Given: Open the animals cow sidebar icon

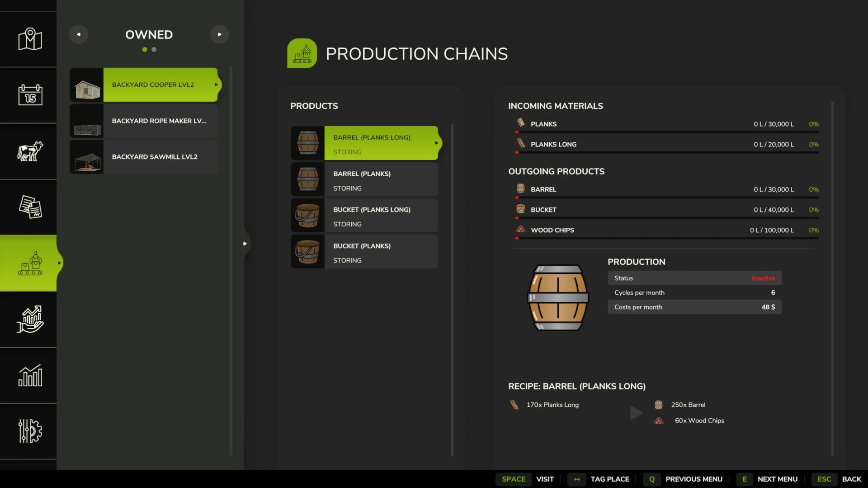Looking at the screenshot, I should [30, 151].
